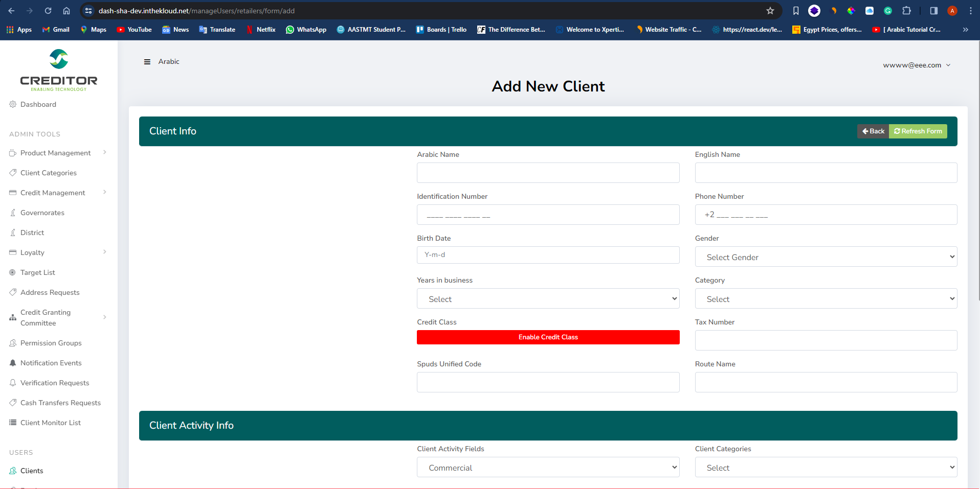The image size is (980, 489).
Task: Click the hamburger menu icon beside Arabic
Action: pos(147,62)
